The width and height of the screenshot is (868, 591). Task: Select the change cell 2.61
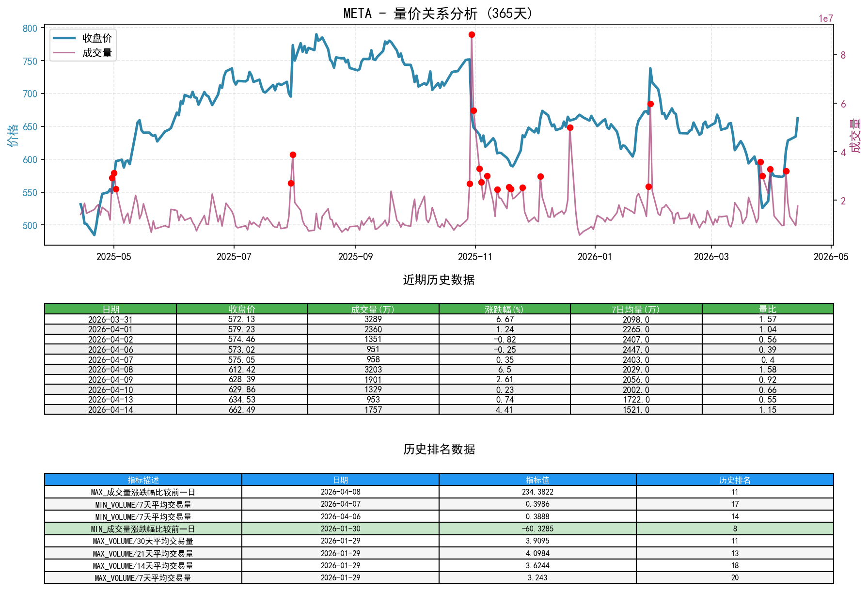505,380
